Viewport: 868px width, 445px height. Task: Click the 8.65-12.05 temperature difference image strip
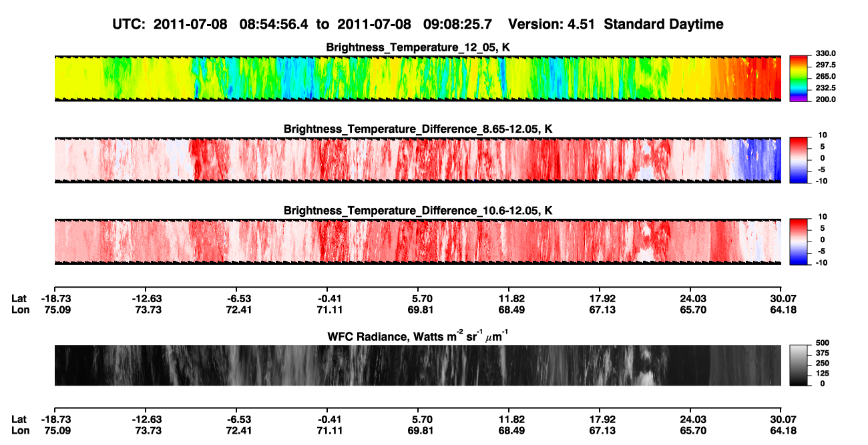point(417,160)
